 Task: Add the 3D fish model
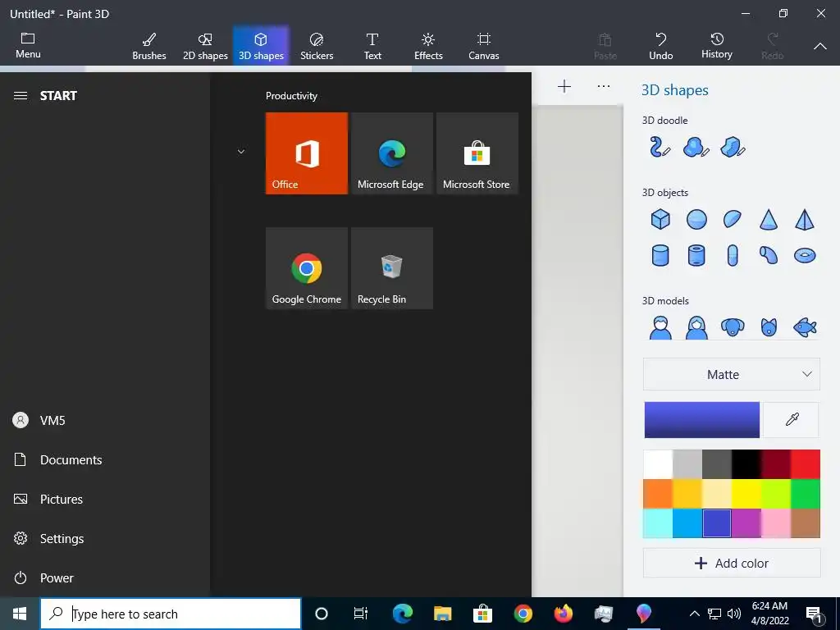[805, 326]
